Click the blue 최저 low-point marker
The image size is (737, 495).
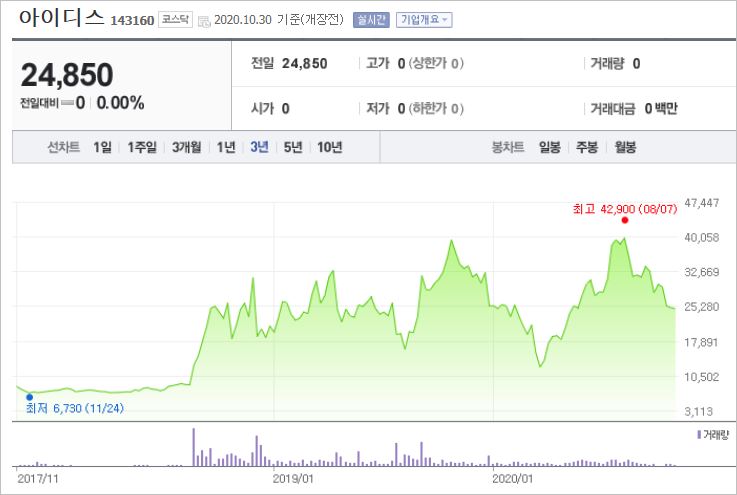(30, 397)
